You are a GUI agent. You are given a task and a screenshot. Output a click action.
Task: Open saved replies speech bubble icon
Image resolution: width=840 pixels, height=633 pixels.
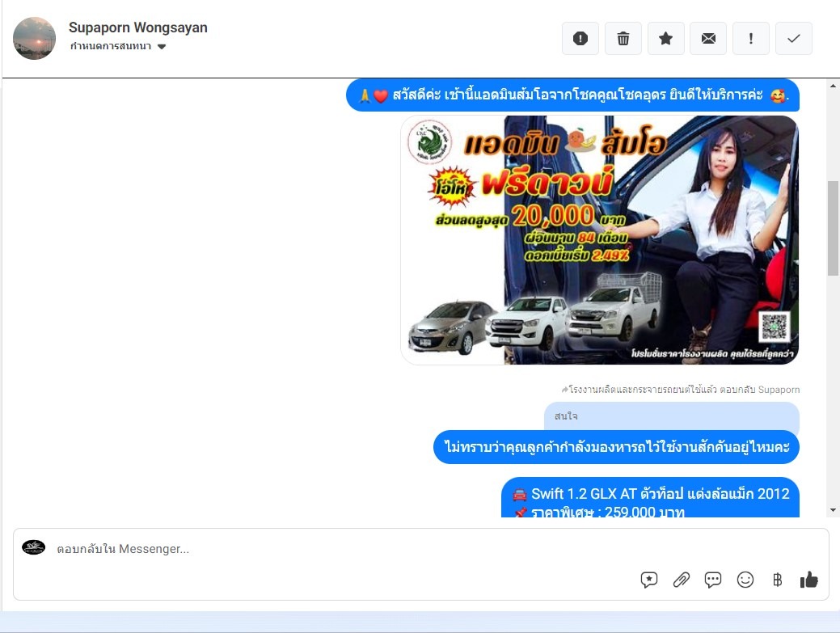click(x=713, y=580)
